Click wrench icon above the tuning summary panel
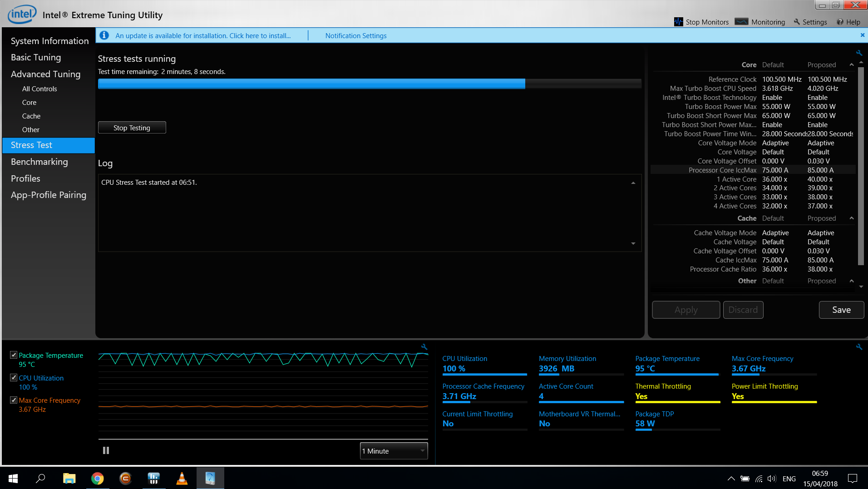The image size is (868, 489). (x=859, y=53)
